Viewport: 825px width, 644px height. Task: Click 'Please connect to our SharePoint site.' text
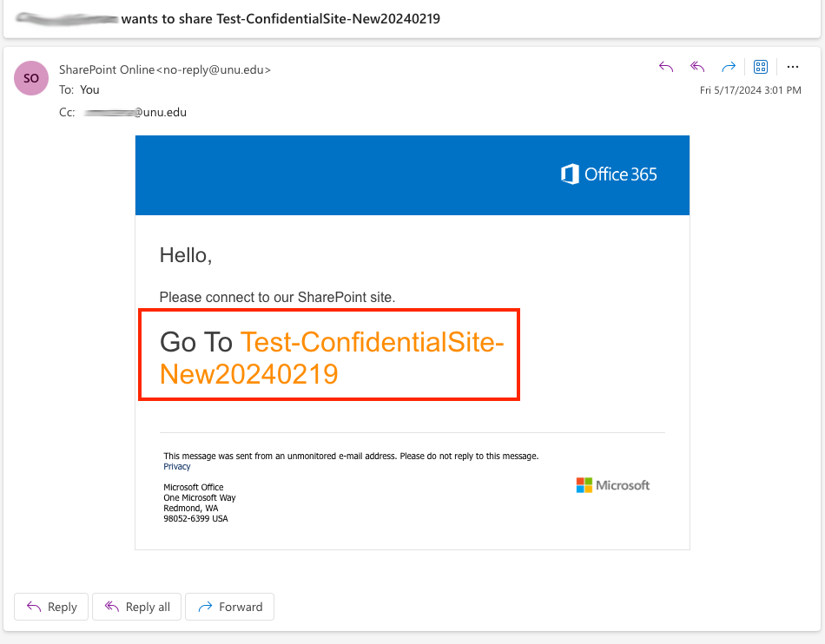(277, 297)
